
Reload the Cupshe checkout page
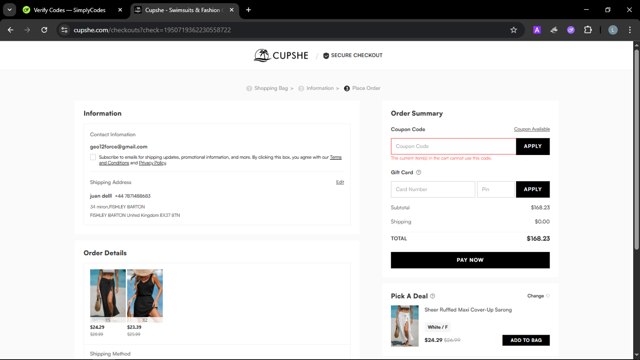[44, 30]
